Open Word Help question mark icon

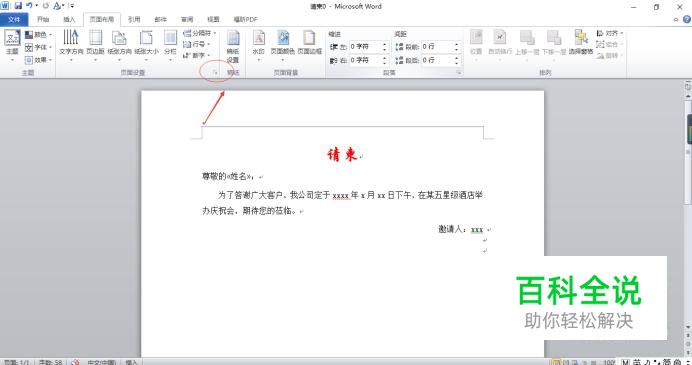click(x=687, y=19)
